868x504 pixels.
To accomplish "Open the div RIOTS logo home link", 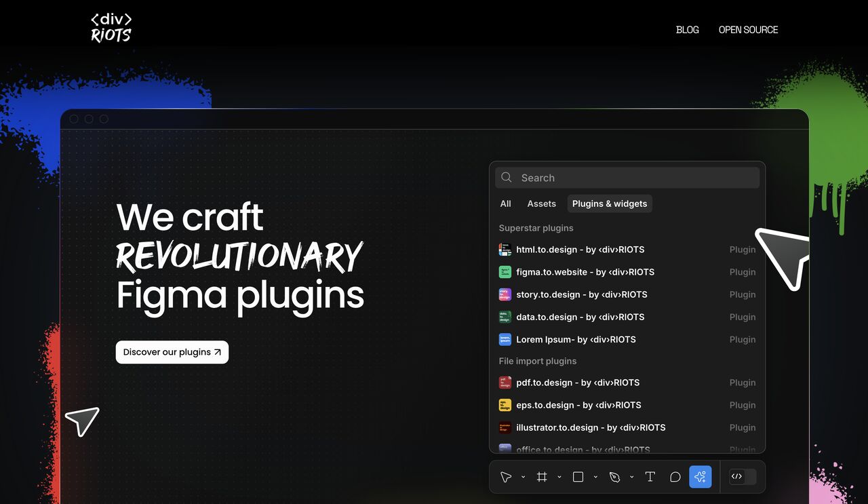I will pos(111,28).
